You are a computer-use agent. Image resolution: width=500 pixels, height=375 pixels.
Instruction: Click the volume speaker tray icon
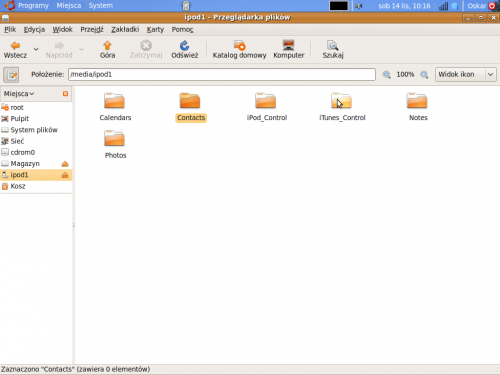[x=359, y=6]
